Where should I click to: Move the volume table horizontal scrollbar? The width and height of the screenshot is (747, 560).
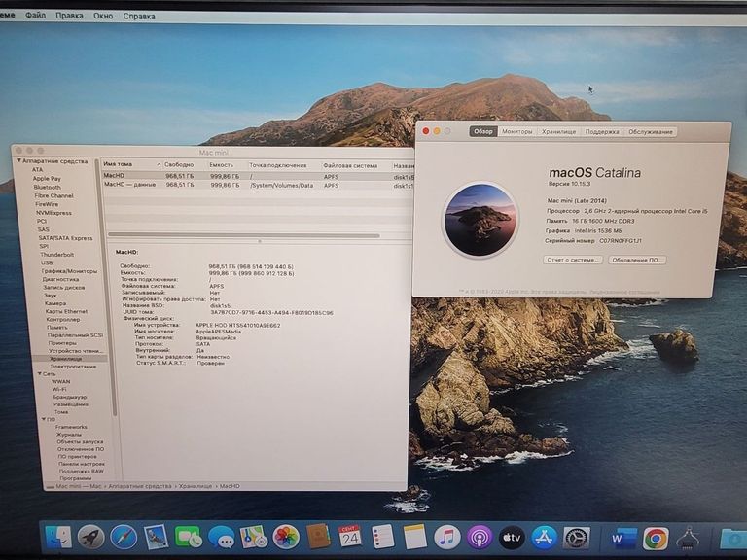click(244, 235)
